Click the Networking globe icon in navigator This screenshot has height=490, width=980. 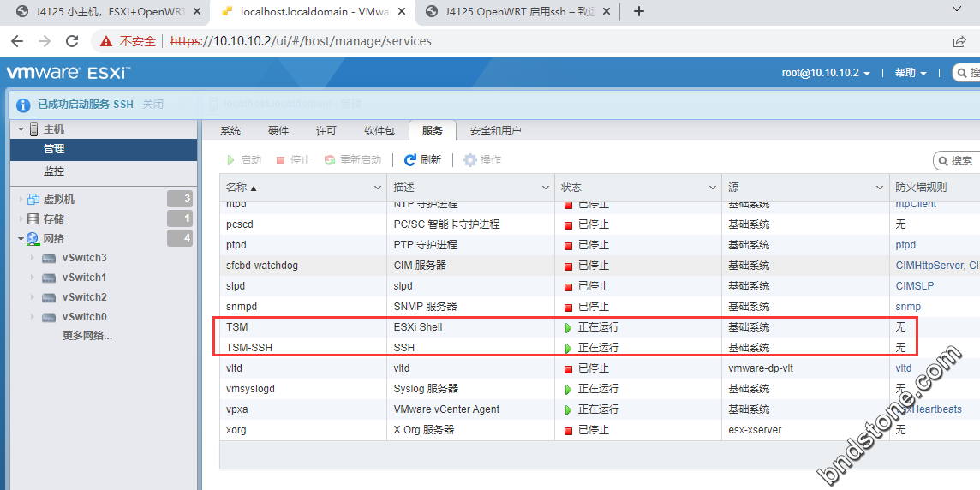(x=33, y=239)
